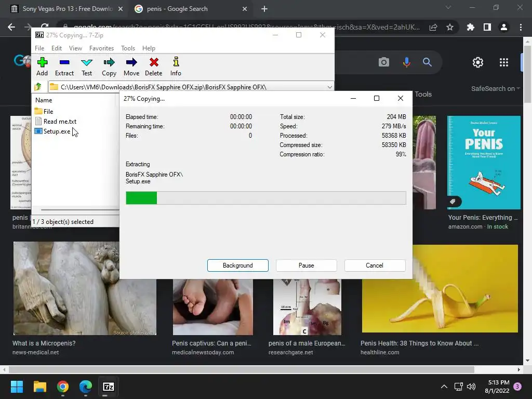
Task: Open Chrome Extensions puzzle icon
Action: pos(471,27)
